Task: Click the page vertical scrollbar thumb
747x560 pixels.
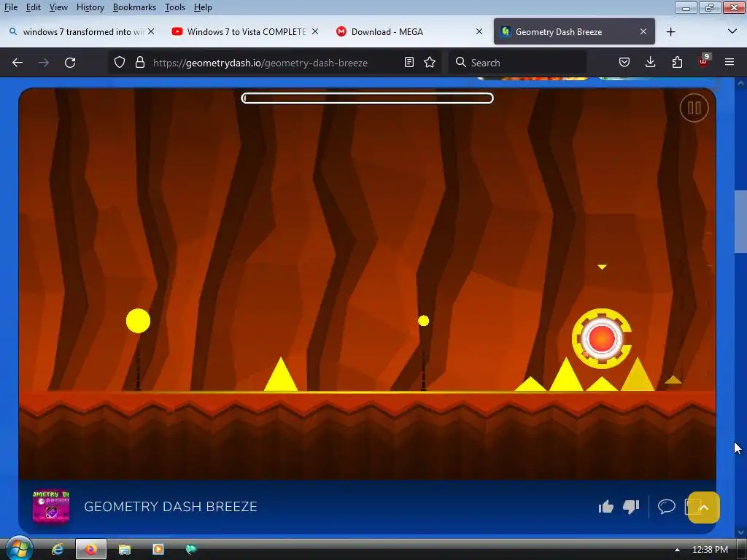Action: (740, 222)
